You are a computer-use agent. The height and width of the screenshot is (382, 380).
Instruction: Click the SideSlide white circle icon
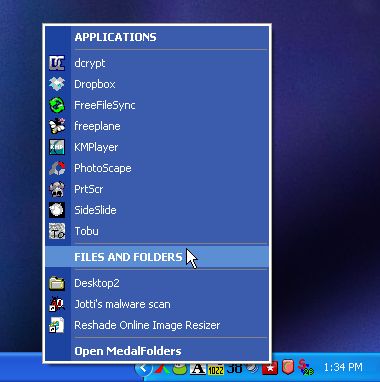pyautogui.click(x=57, y=210)
